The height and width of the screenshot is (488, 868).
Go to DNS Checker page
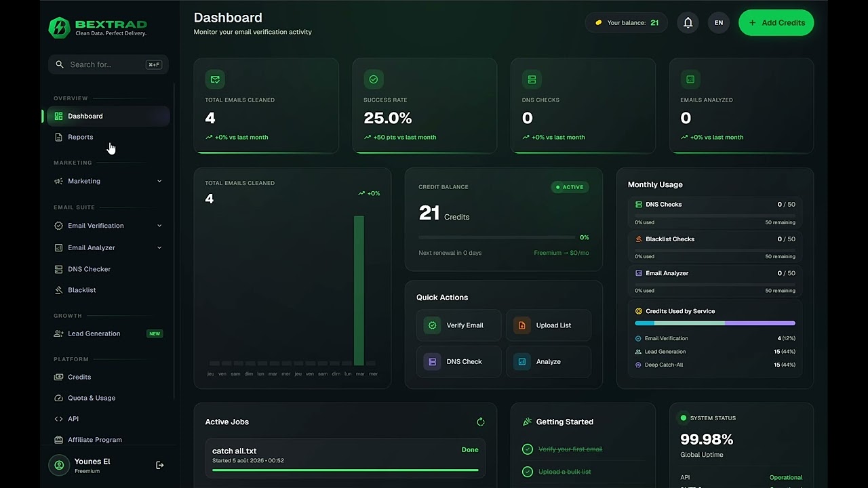point(108,269)
